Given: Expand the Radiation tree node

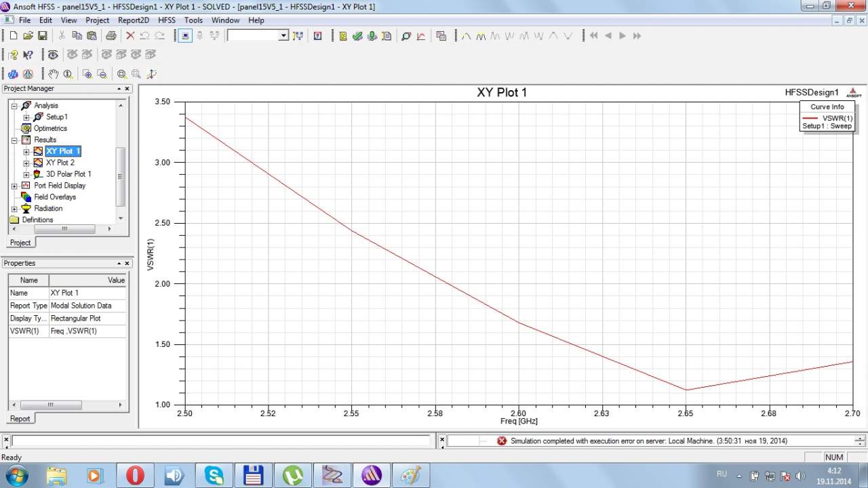Looking at the screenshot, I should point(14,209).
